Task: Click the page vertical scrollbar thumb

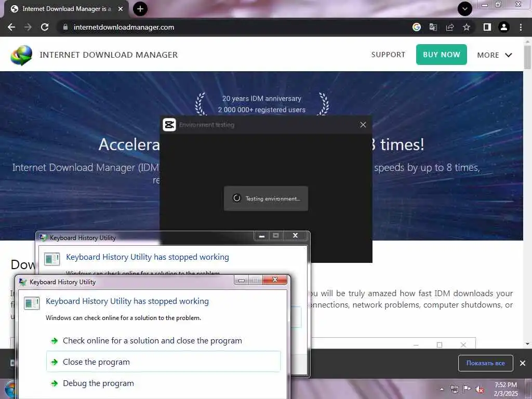Action: [528, 57]
